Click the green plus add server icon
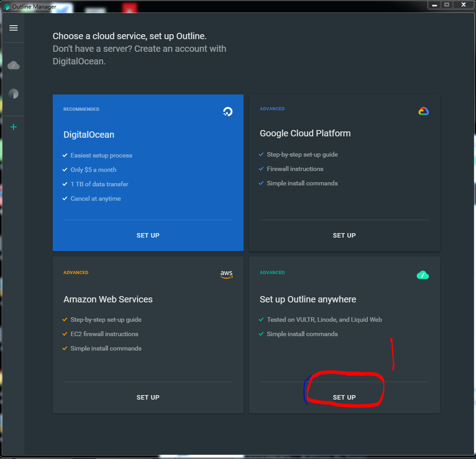 pyautogui.click(x=14, y=127)
